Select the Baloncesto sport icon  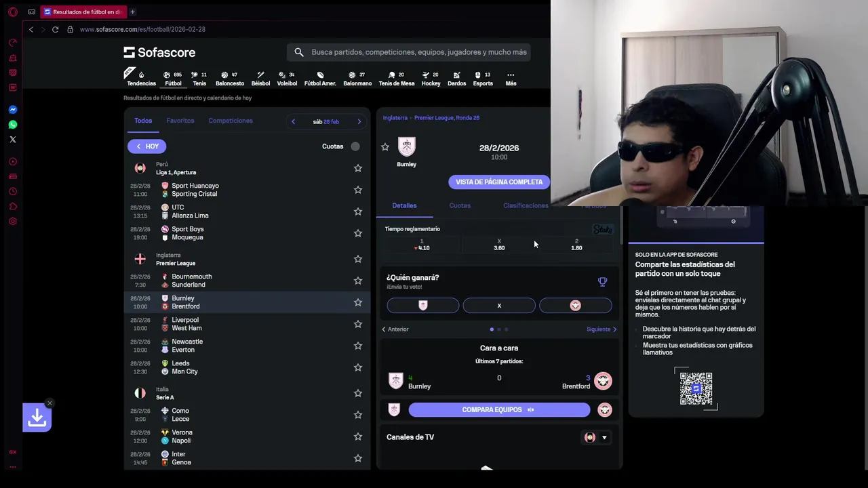point(230,79)
